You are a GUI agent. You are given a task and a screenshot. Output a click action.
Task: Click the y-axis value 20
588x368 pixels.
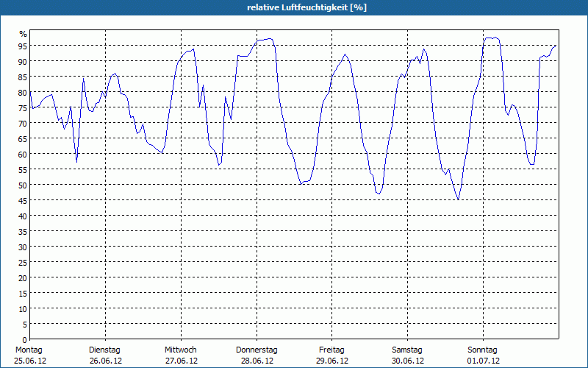(23, 278)
